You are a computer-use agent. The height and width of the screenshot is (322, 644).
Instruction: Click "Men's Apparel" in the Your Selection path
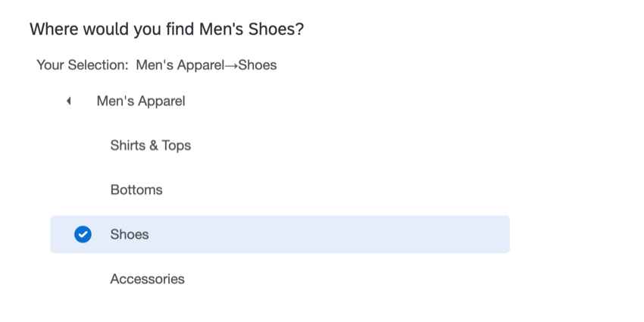click(x=180, y=65)
